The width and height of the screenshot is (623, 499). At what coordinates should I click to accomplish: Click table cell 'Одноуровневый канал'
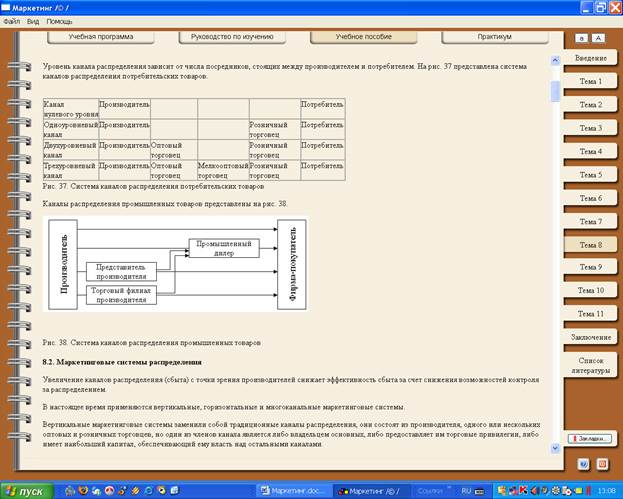click(71, 130)
